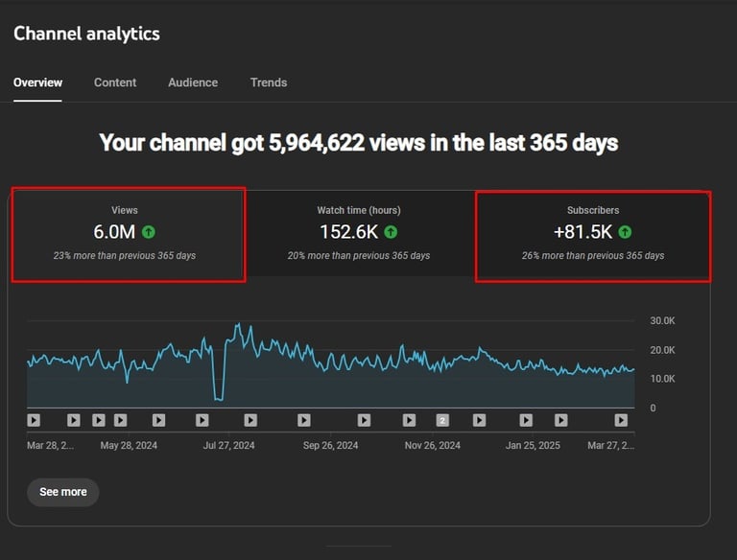Open the Audience analytics tab

coord(193,82)
